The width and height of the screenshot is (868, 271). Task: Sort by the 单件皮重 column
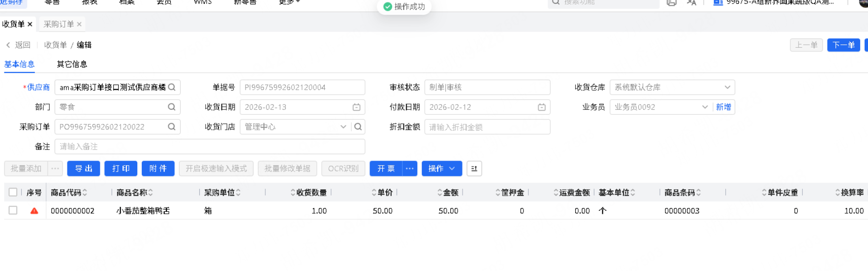pos(764,193)
